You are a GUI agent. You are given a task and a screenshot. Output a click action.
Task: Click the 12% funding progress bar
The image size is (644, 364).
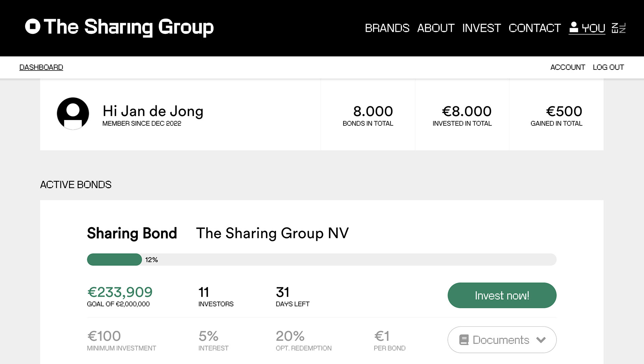point(322,259)
